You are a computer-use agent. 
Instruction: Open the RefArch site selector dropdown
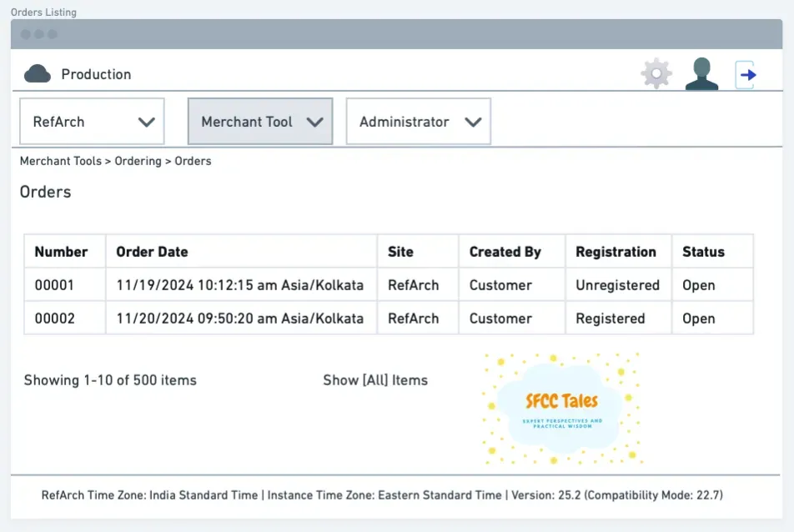click(92, 121)
